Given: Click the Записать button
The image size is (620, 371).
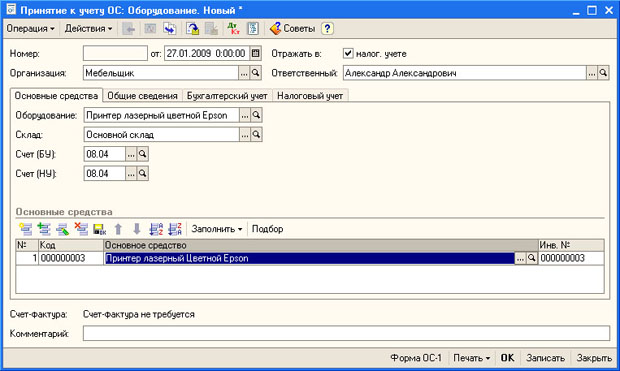Looking at the screenshot, I should [x=545, y=358].
